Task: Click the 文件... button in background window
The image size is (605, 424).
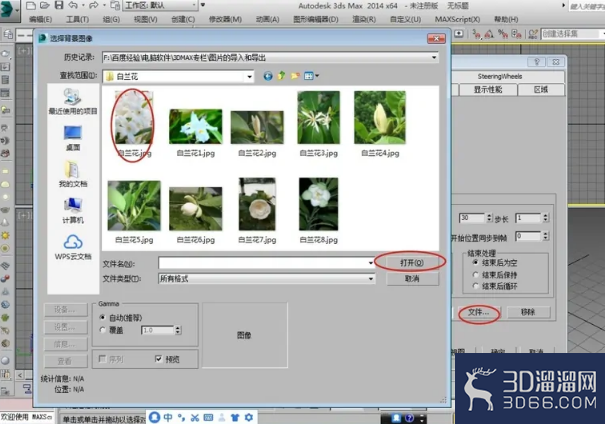Action: 478,312
